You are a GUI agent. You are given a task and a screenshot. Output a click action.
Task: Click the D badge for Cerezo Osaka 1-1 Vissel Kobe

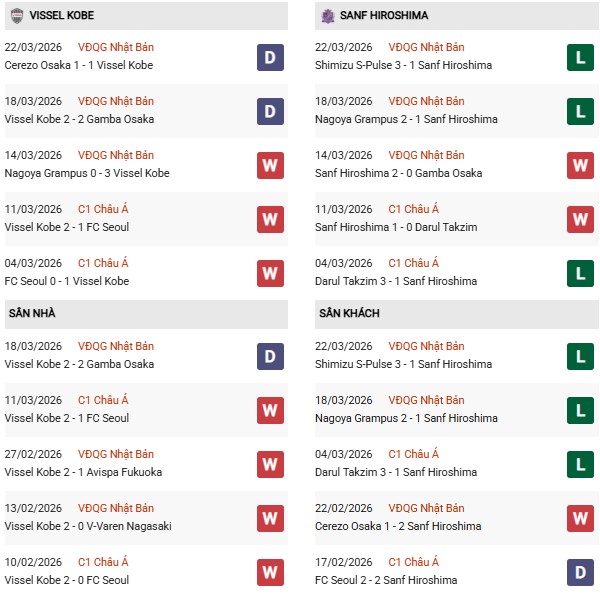point(270,57)
